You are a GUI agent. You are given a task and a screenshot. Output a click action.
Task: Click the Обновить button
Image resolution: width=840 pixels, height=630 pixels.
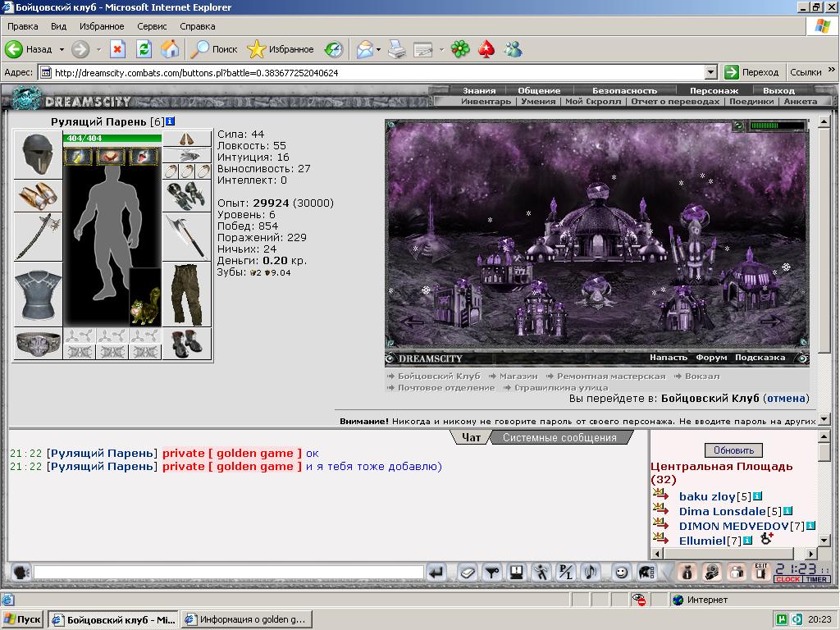(x=733, y=450)
